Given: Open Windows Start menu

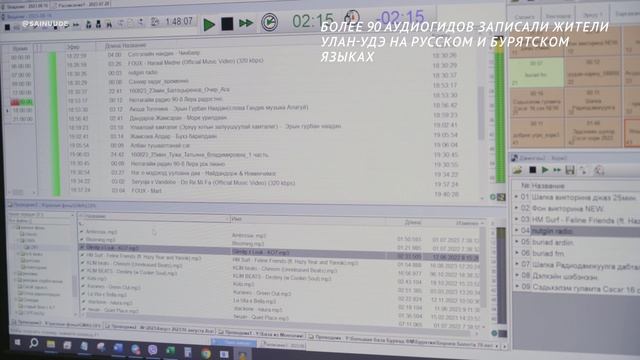Looking at the screenshot, I should pyautogui.click(x=17, y=342).
